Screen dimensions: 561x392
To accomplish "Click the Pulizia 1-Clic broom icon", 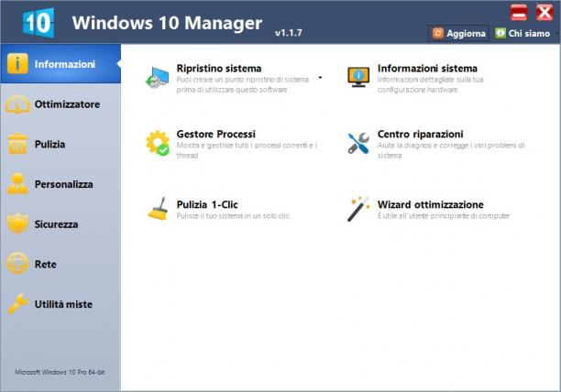I will [x=158, y=209].
